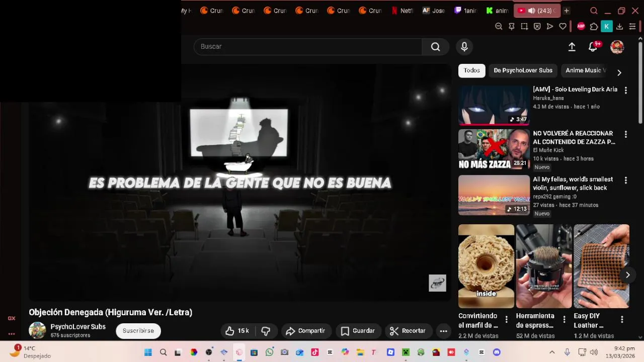Open options for Easy DIY Leather short
This screenshot has height=362, width=644.
(622, 319)
